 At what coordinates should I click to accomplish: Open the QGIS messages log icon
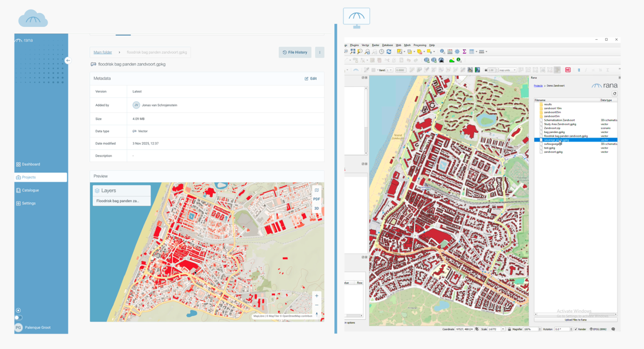coord(613,329)
